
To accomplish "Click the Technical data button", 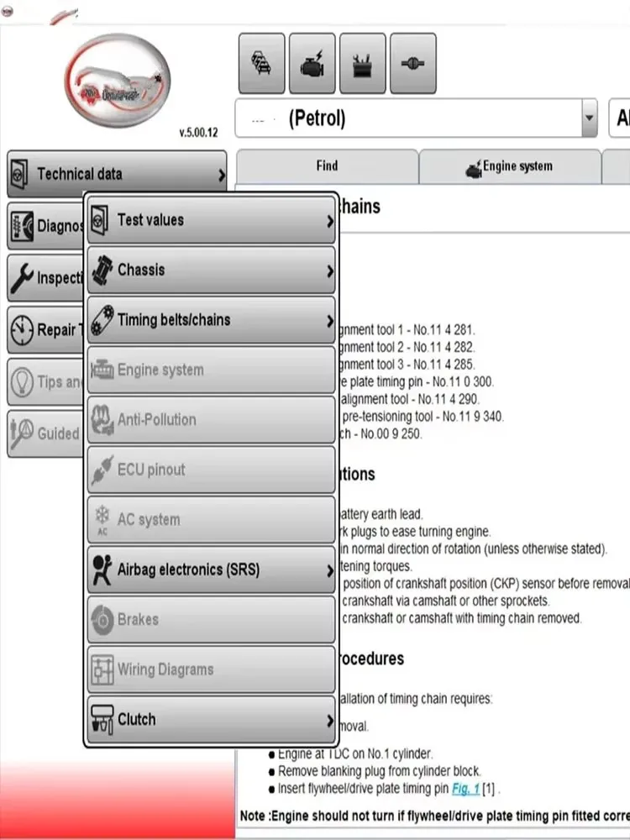I will 117,174.
